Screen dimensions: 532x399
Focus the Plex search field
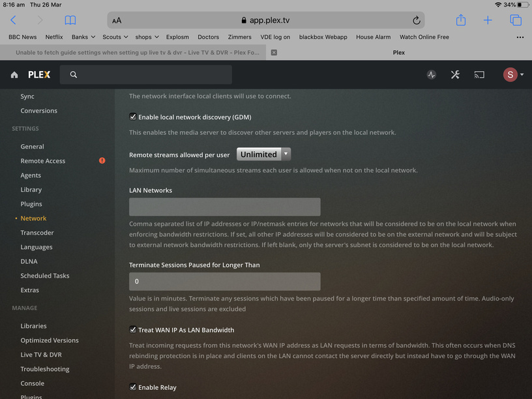click(x=146, y=74)
